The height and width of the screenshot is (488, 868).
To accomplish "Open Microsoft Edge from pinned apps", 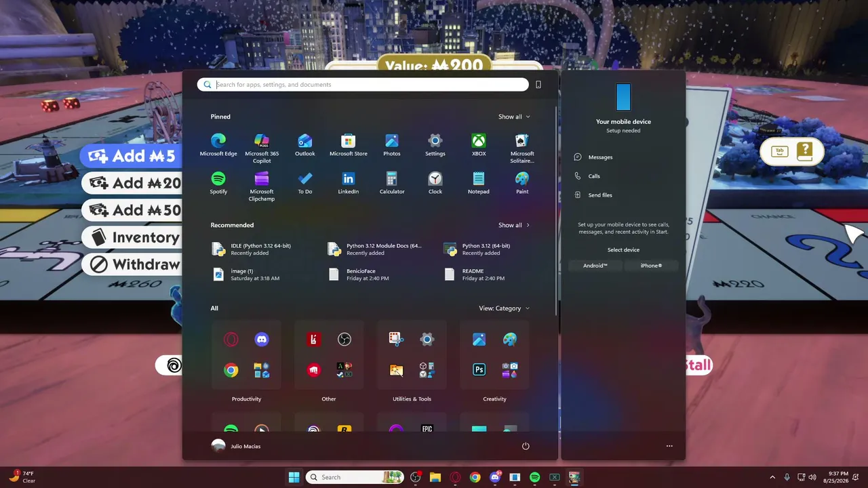I will (x=218, y=144).
